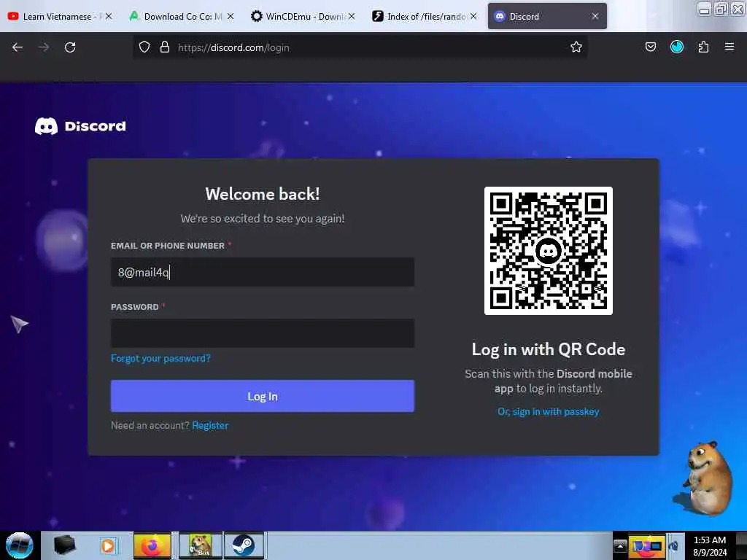Restore down the Firefox window
The height and width of the screenshot is (560, 747).
[721, 9]
